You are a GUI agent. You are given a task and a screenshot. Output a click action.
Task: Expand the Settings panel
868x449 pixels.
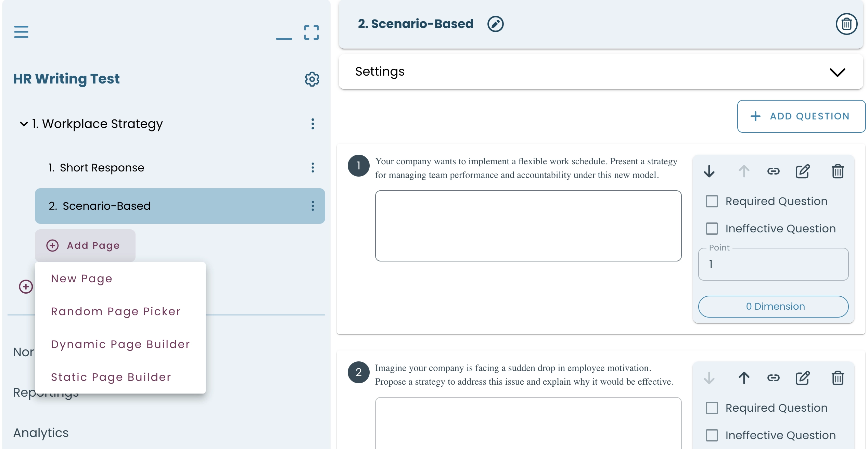tap(837, 72)
